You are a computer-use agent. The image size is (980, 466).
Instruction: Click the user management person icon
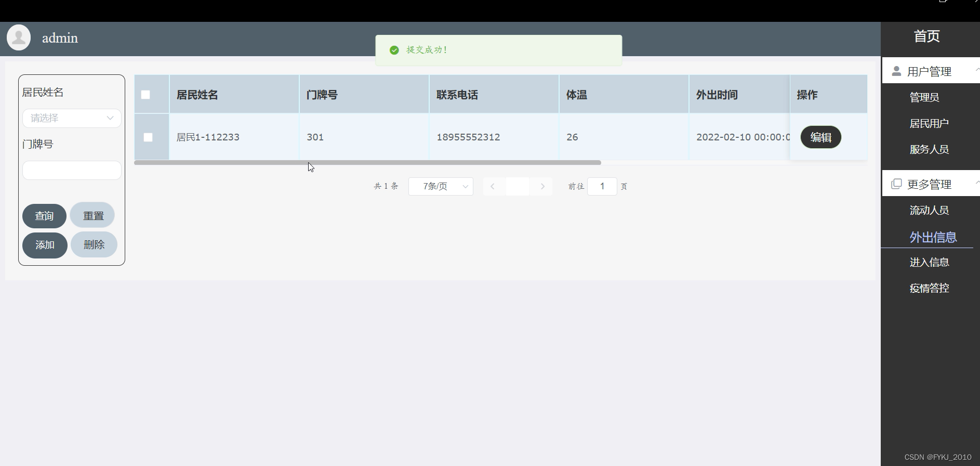[896, 71]
